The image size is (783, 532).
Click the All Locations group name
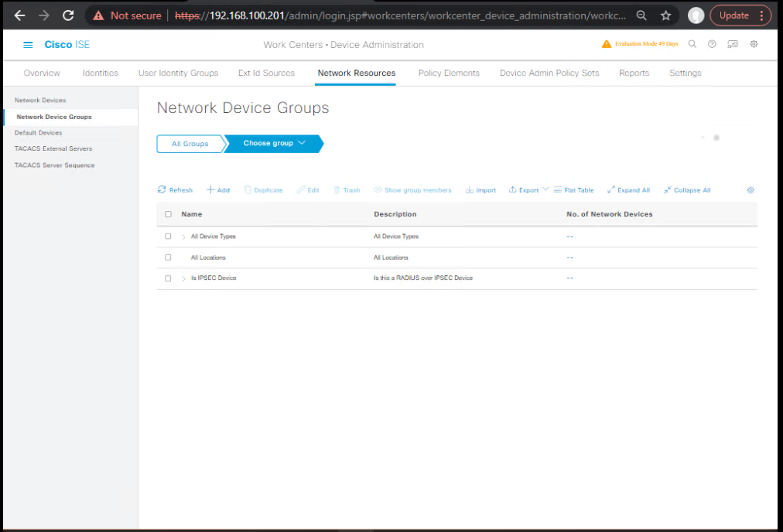(x=208, y=257)
